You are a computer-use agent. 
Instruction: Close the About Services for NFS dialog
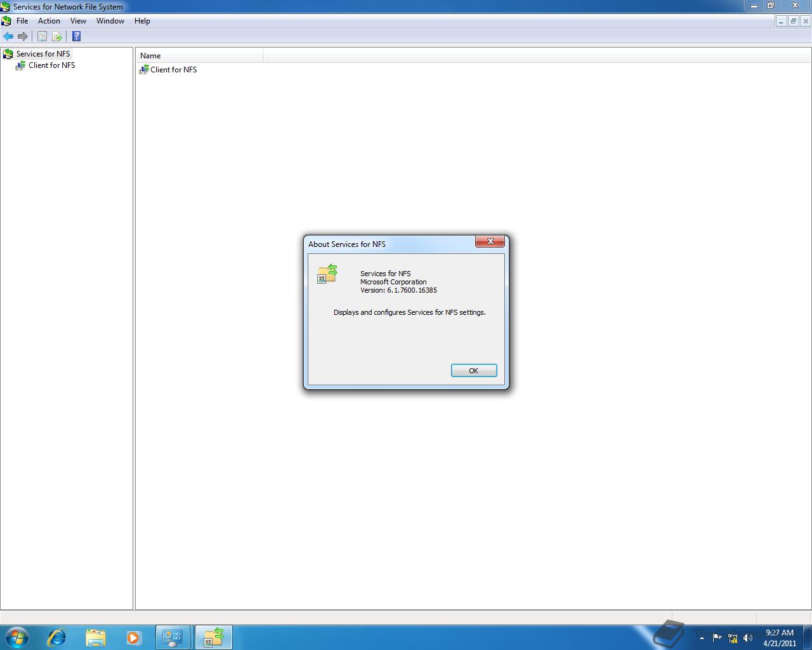490,241
